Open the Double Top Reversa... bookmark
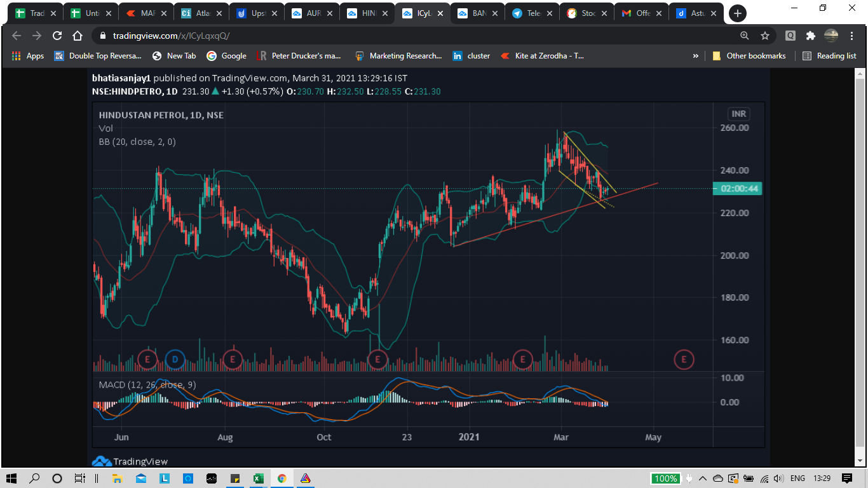This screenshot has height=488, width=868. click(x=98, y=56)
